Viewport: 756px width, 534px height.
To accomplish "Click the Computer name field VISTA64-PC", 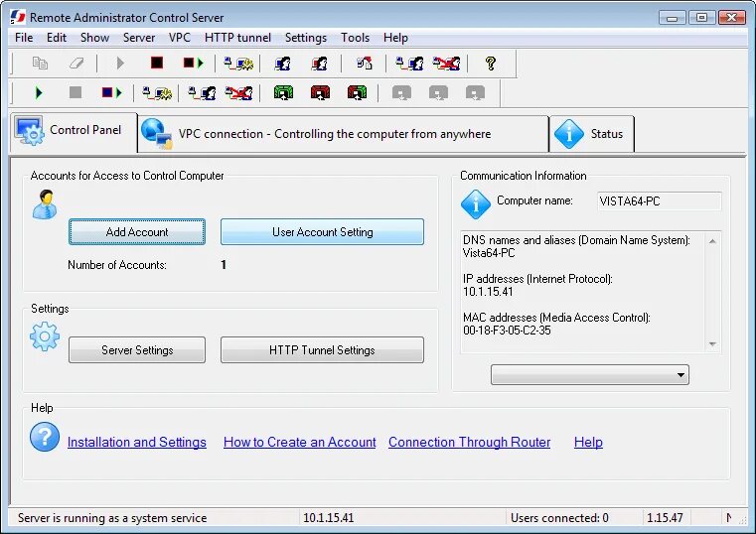I will (x=659, y=201).
